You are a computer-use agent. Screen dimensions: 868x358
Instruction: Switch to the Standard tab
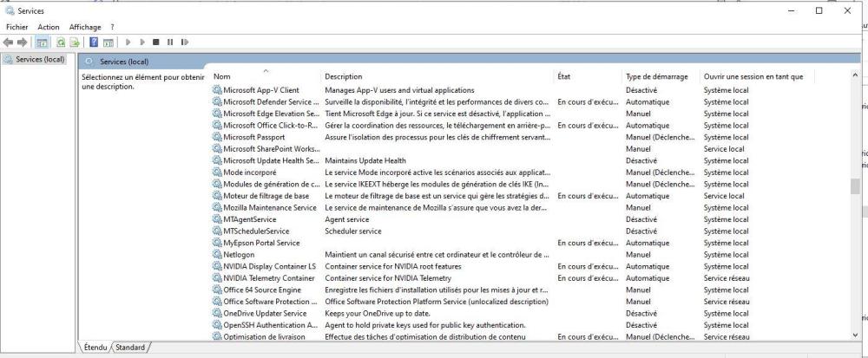[130, 348]
